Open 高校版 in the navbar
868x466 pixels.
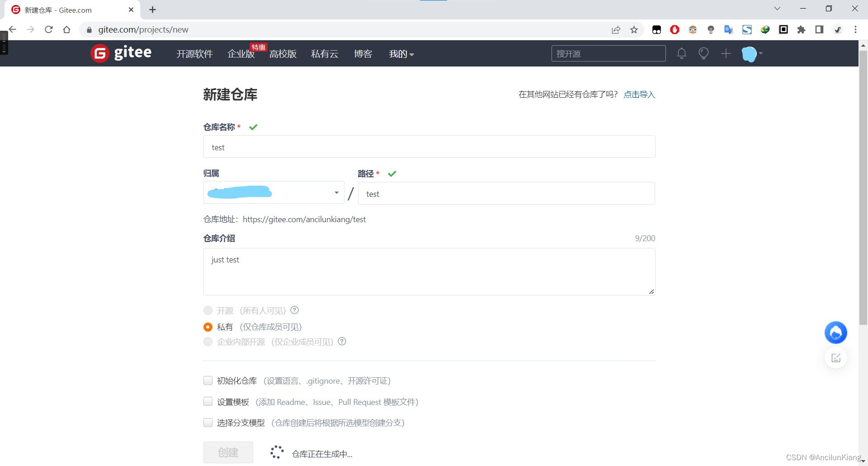(283, 54)
